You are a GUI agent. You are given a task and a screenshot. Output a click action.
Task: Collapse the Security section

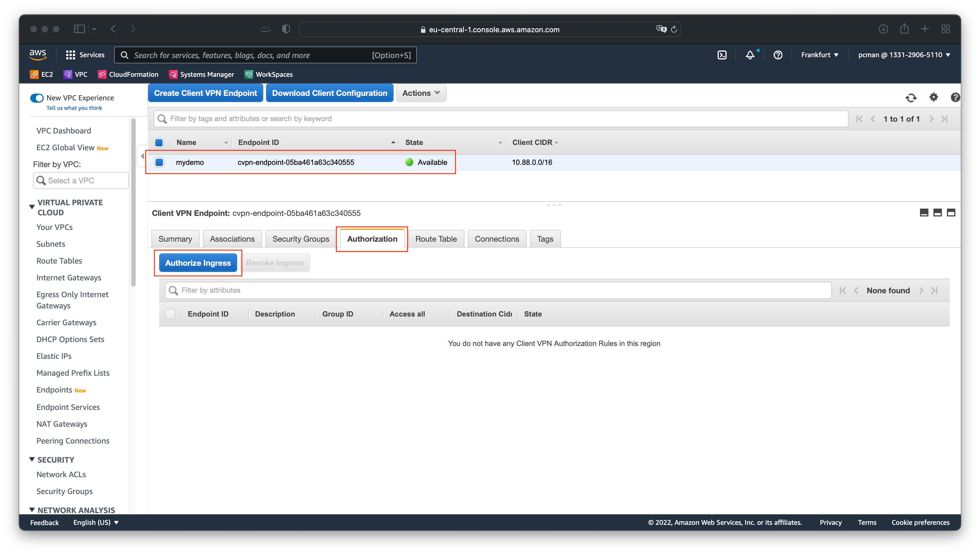coord(32,459)
